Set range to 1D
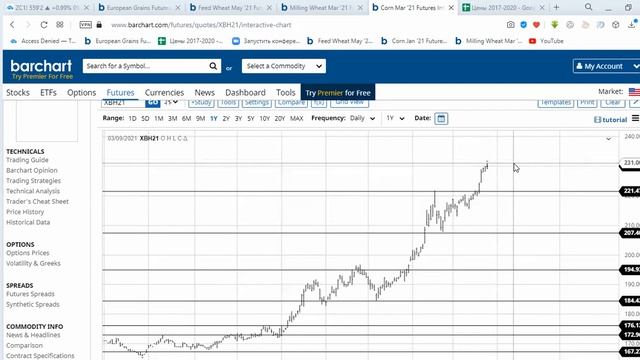 pyautogui.click(x=132, y=118)
